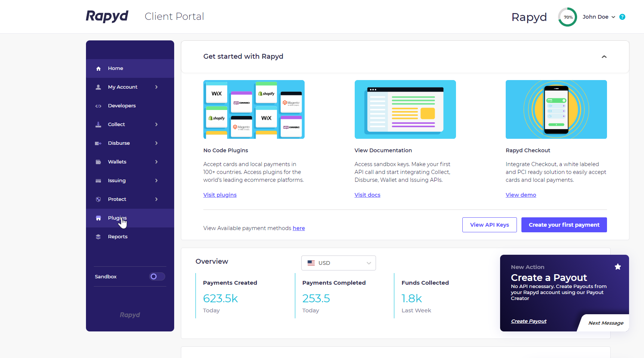This screenshot has height=358, width=644.
Task: Open Developers in the sidebar menu
Action: (130, 106)
